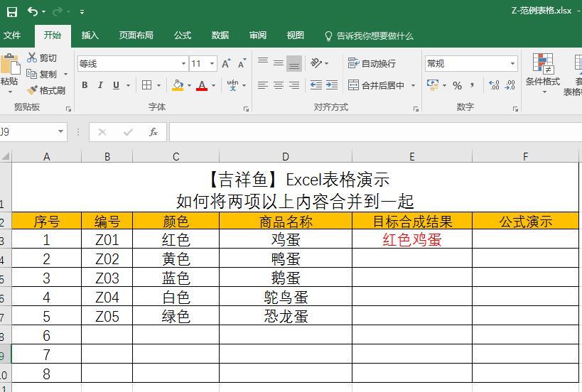The height and width of the screenshot is (392, 582).
Task: Apply cell borders button
Action: [146, 85]
